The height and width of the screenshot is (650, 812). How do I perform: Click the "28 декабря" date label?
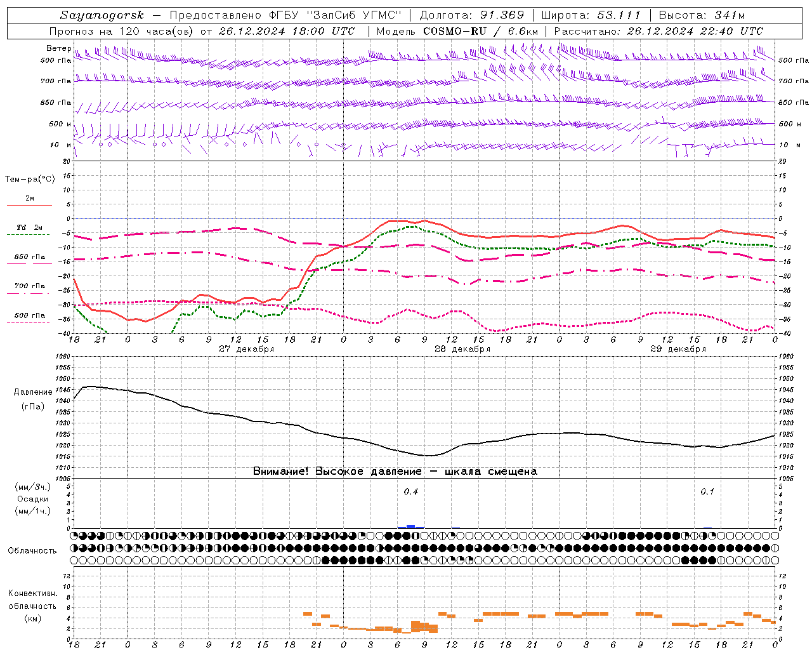[x=462, y=349]
